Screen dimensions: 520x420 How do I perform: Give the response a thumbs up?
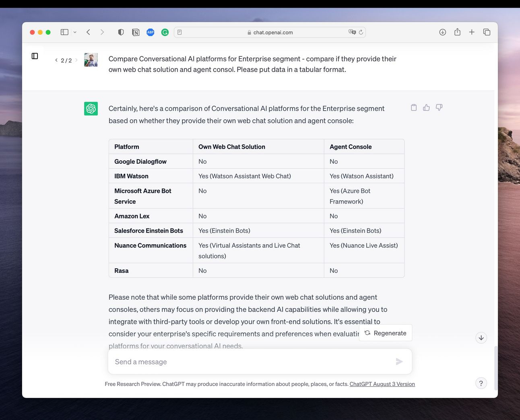(426, 107)
